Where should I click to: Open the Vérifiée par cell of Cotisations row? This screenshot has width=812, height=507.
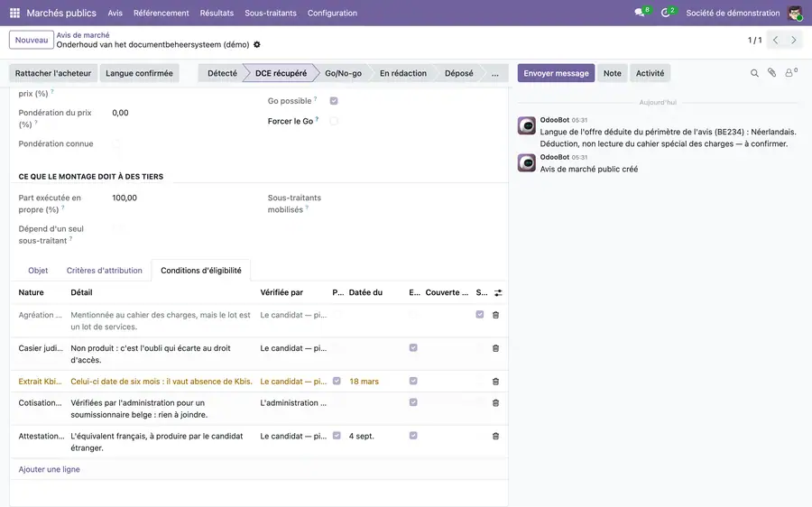click(293, 403)
